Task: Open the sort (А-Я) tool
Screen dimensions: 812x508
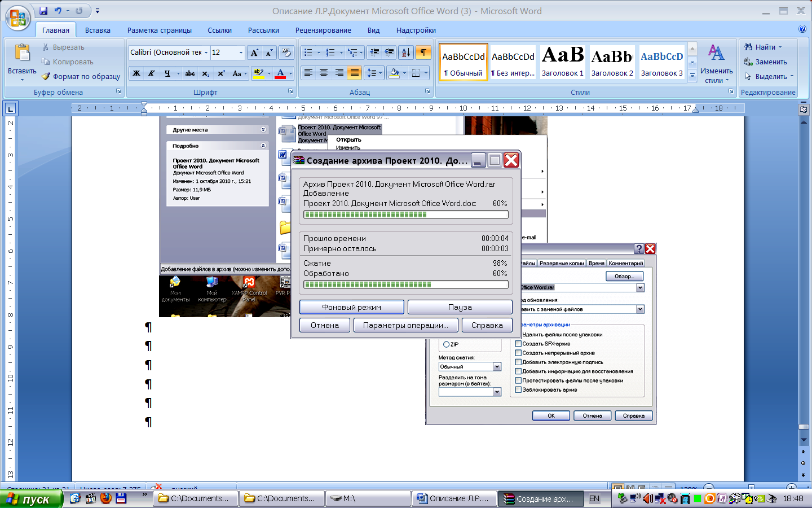Action: pyautogui.click(x=406, y=52)
